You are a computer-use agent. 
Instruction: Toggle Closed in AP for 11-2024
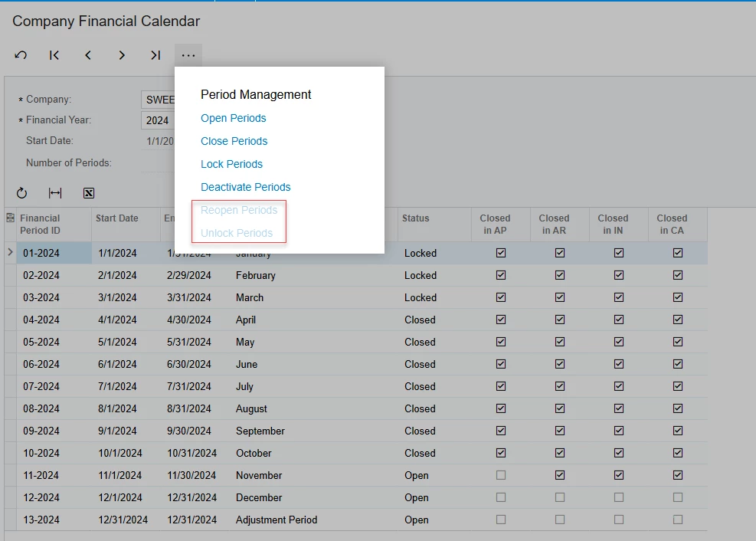coord(501,475)
